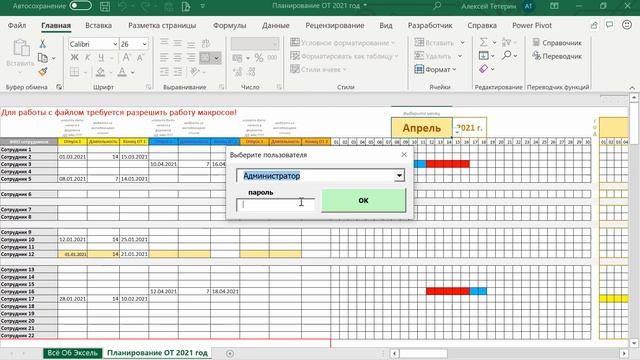Click the ribbon display options icon
Image resolution: width=640 pixels, height=360 pixels.
coord(554,6)
